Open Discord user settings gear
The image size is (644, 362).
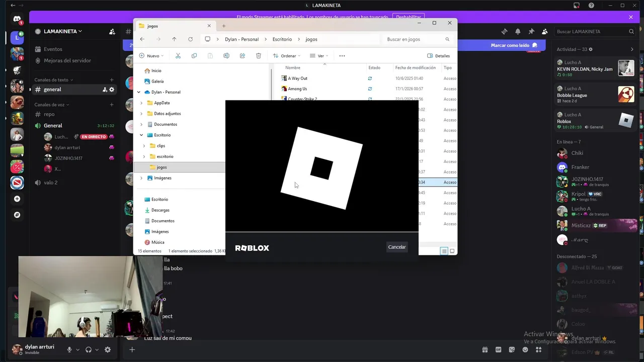[108, 349]
